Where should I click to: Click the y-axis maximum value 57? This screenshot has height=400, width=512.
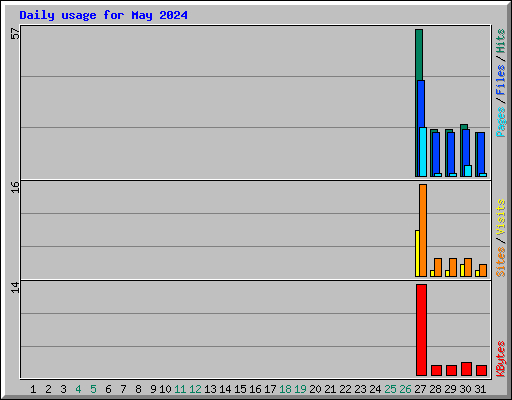(x=15, y=33)
